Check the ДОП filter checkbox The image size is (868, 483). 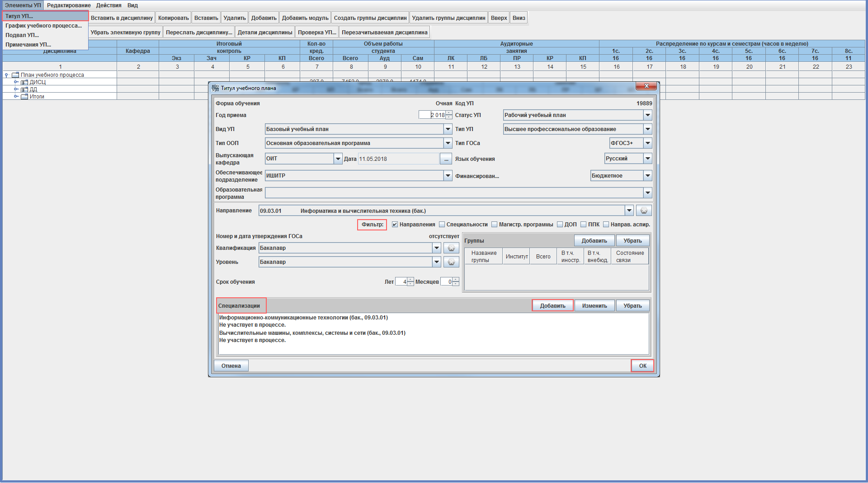[x=560, y=225]
